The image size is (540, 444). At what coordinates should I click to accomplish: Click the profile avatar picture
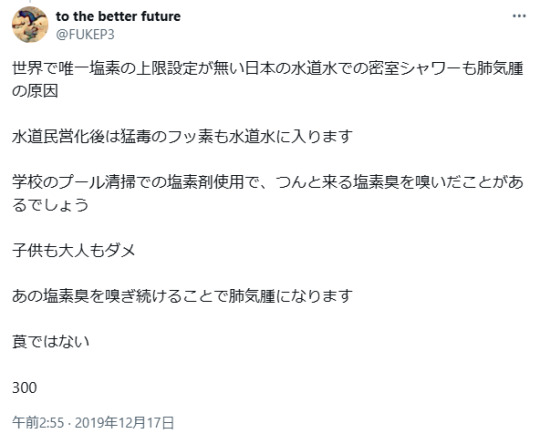(30, 25)
